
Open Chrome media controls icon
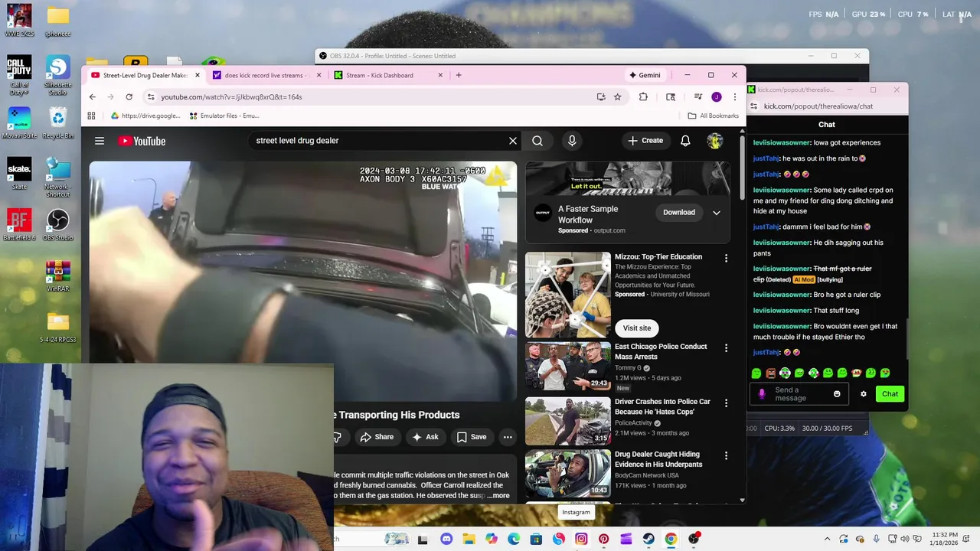click(697, 97)
